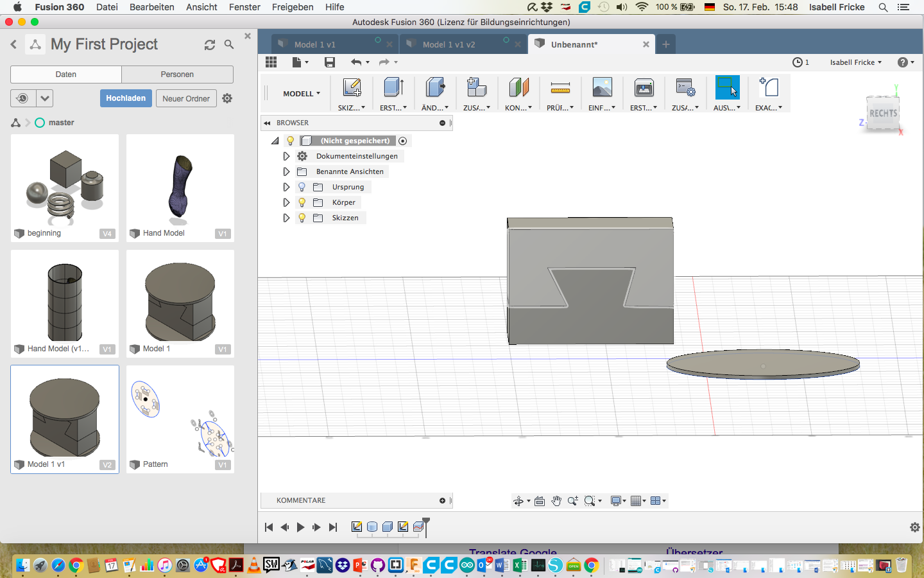This screenshot has height=578, width=924.
Task: Open the Bearbeiten menu
Action: click(152, 7)
